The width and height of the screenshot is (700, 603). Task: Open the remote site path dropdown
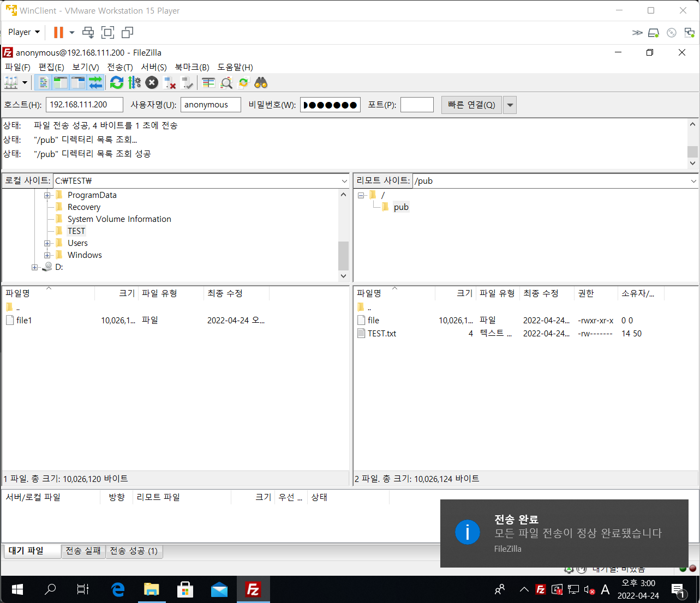click(693, 181)
